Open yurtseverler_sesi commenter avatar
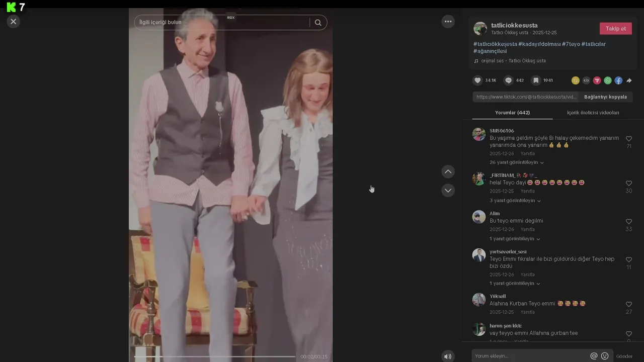Viewport: 644px width, 362px height. (479, 255)
